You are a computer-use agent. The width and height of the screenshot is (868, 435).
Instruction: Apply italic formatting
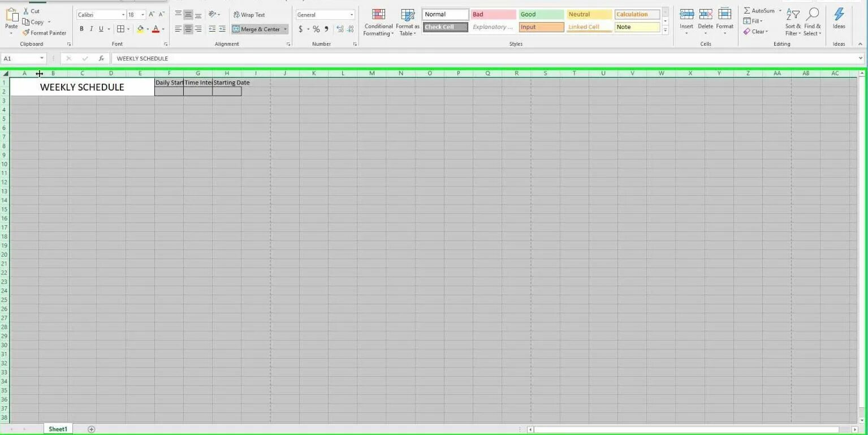91,29
